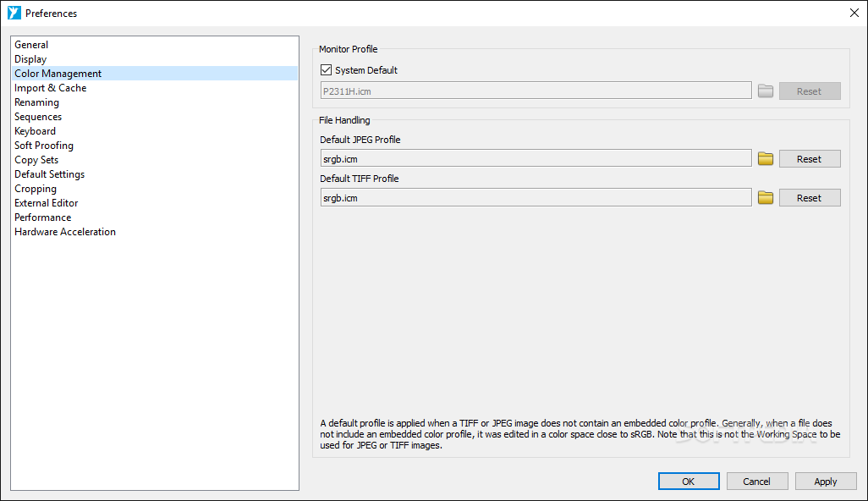The image size is (868, 501).
Task: Open the Display preferences section
Action: pos(155,59)
